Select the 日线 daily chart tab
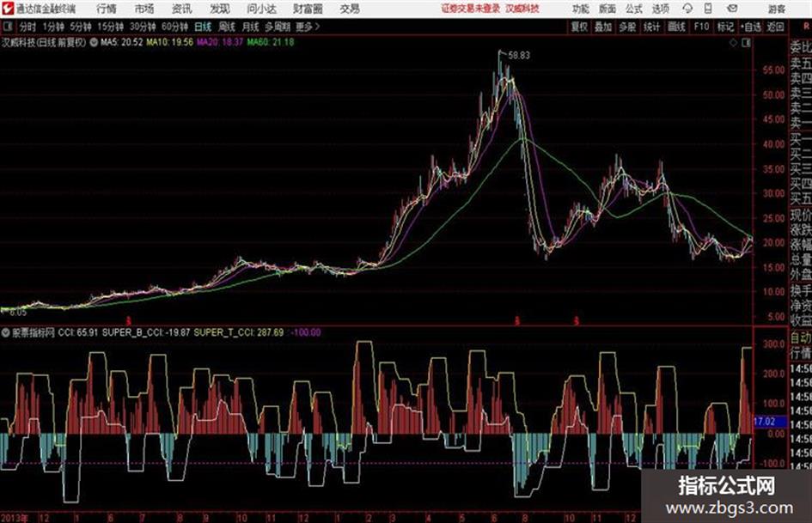Screen dimensions: 812x523 pyautogui.click(x=203, y=27)
